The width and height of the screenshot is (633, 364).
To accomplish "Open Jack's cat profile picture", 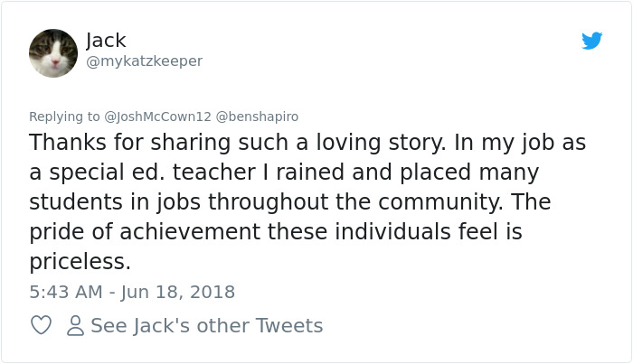I will coord(53,52).
